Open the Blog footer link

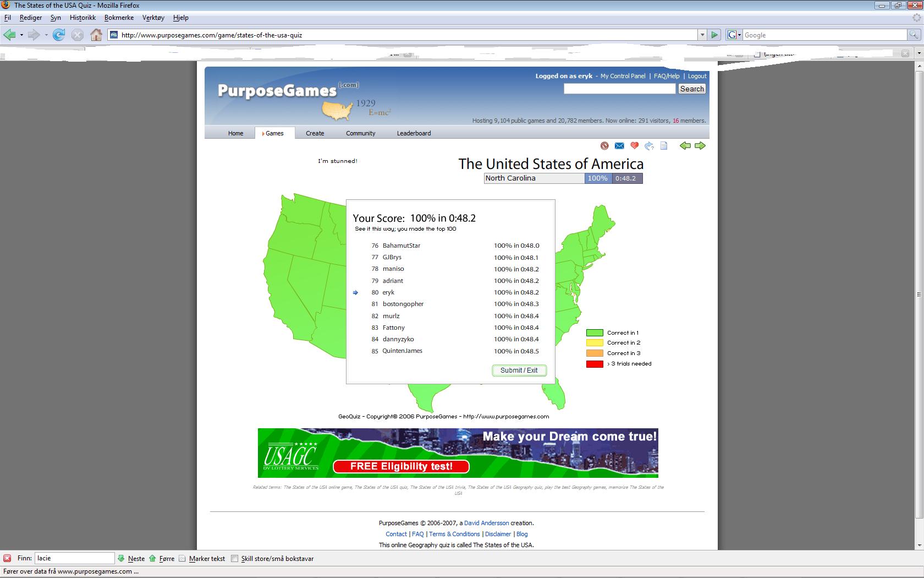point(522,534)
